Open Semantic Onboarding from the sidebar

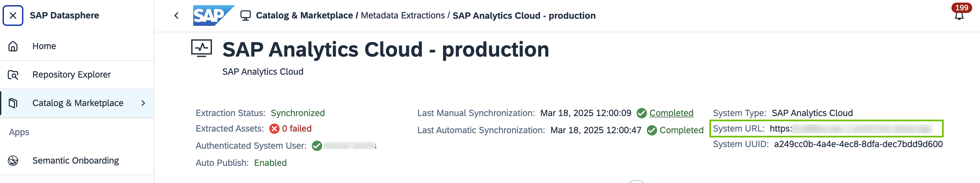point(75,161)
